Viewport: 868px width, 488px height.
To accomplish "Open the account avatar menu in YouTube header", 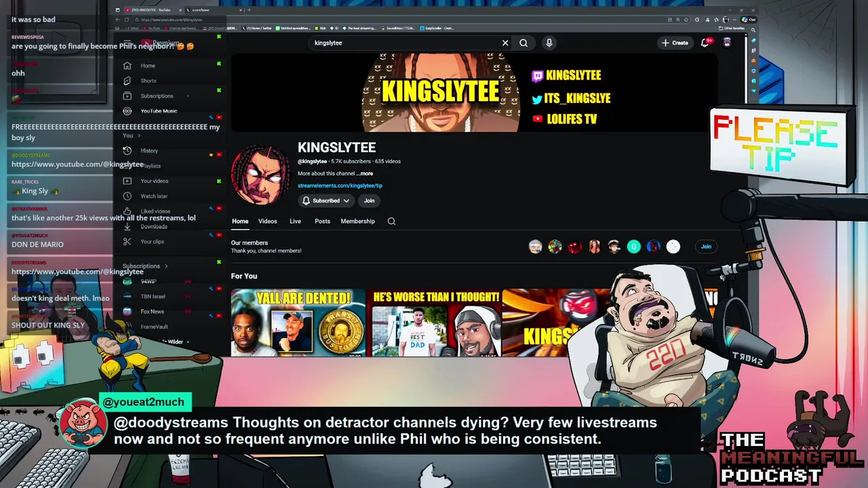I will pos(727,42).
